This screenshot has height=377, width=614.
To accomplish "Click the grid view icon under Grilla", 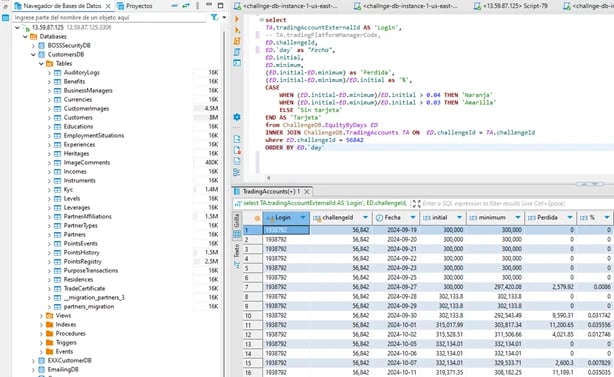I will tap(237, 234).
